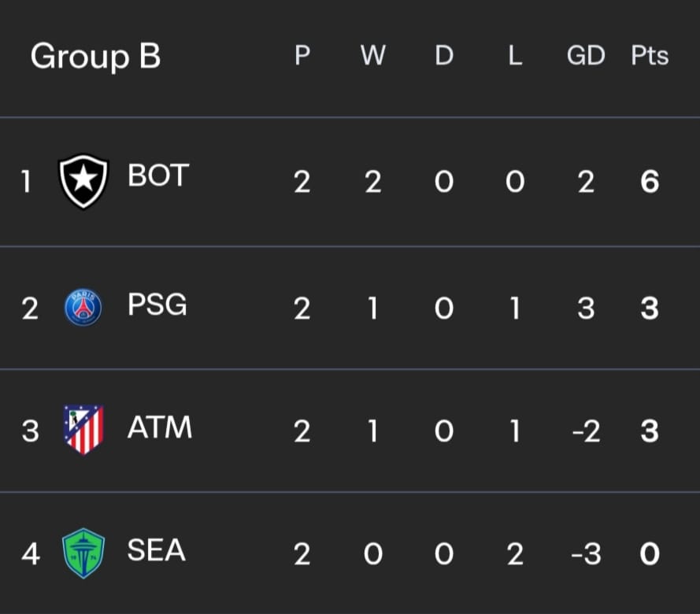
Task: Click the P column header
Action: pos(302,55)
